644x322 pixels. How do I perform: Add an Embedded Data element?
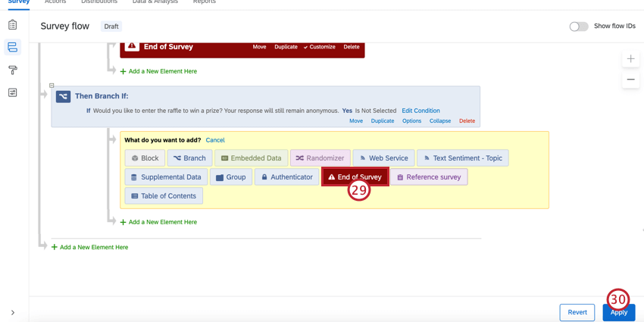[251, 158]
